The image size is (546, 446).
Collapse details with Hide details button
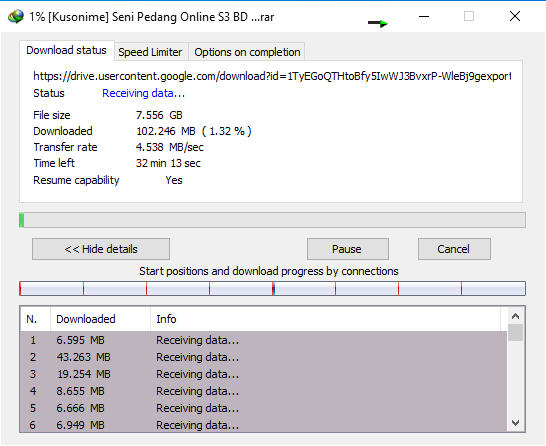point(101,249)
